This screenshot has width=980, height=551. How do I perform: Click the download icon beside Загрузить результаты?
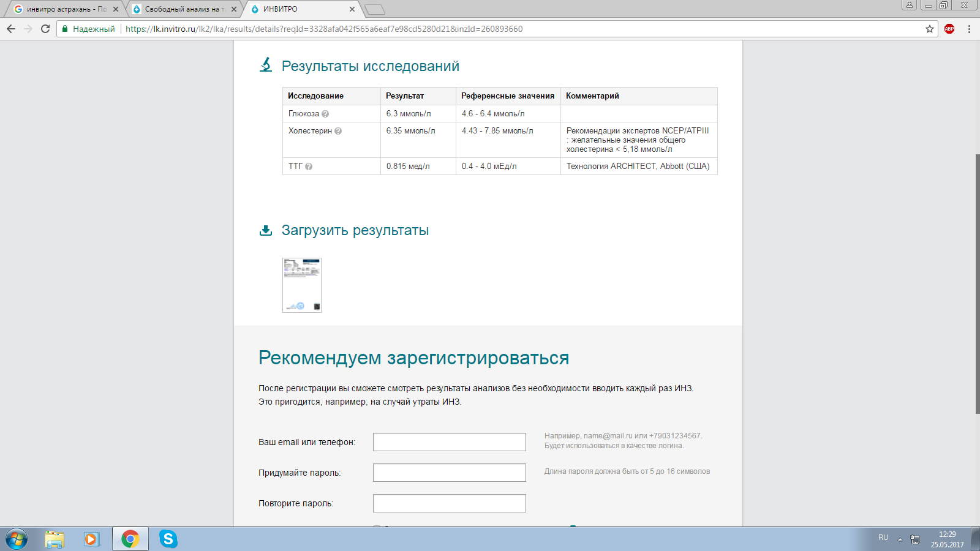(266, 230)
